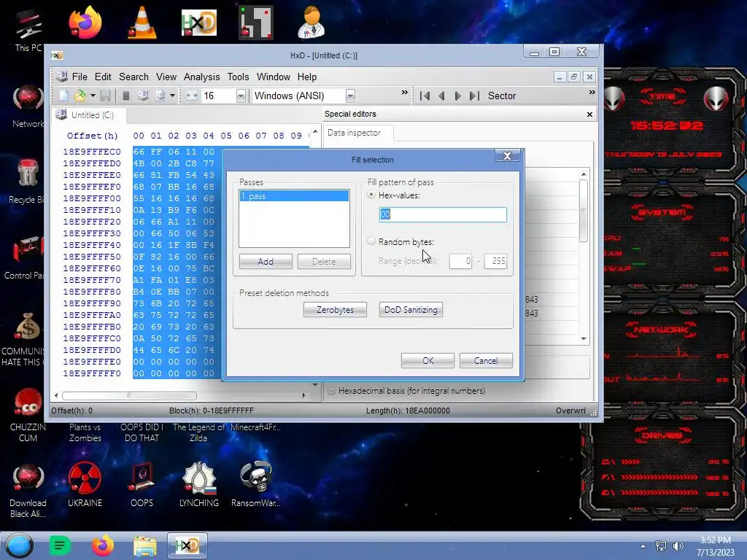
Task: Click the Open disk image toolbar icon
Action: click(x=160, y=96)
